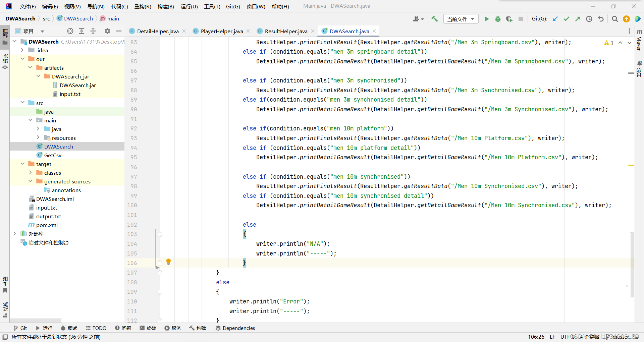Open the 项目 view selector dropdown

[42, 31]
